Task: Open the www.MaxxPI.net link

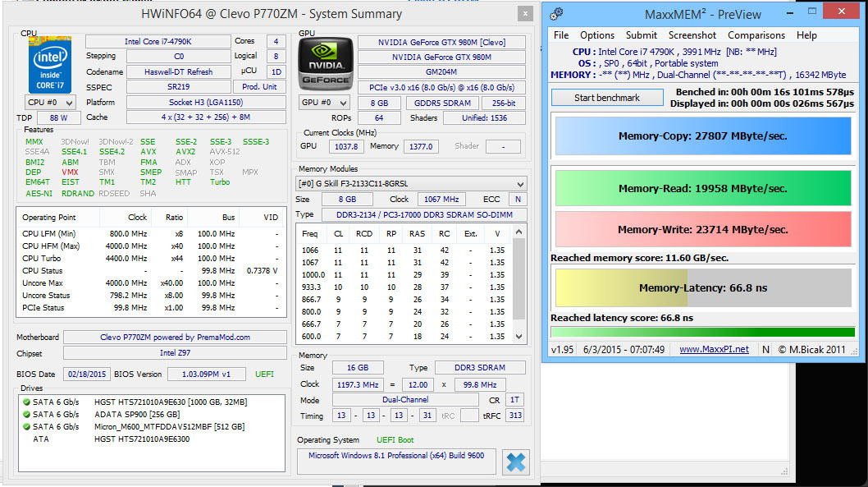Action: click(714, 350)
